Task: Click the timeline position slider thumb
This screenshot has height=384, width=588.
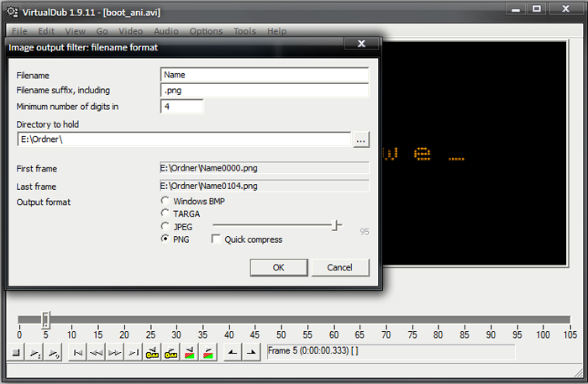Action: click(x=45, y=320)
